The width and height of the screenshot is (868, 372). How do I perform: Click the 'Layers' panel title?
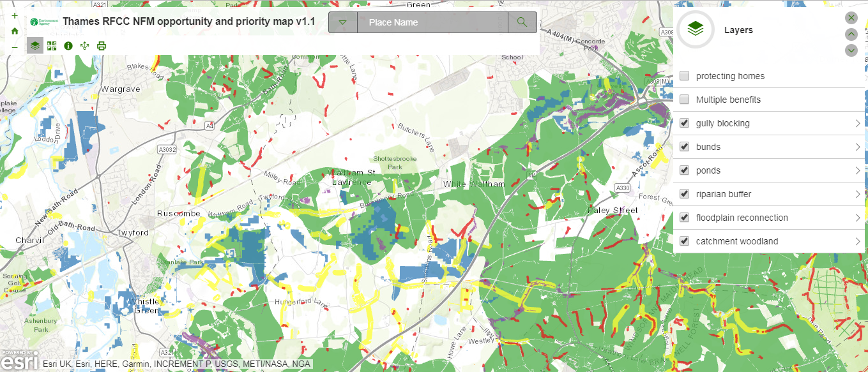tap(738, 30)
